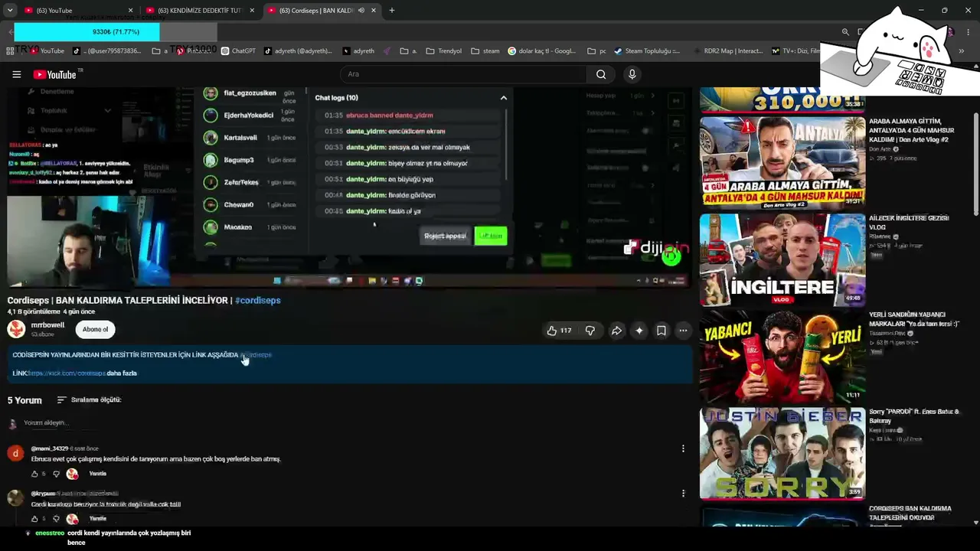Image resolution: width=980 pixels, height=551 pixels.
Task: Click the '5 Yorum' comments count
Action: (x=24, y=400)
